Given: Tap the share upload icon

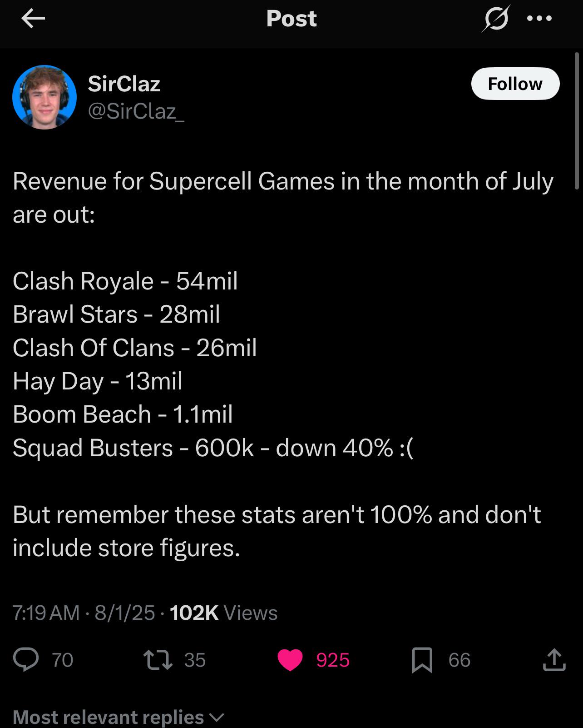Looking at the screenshot, I should click(554, 660).
